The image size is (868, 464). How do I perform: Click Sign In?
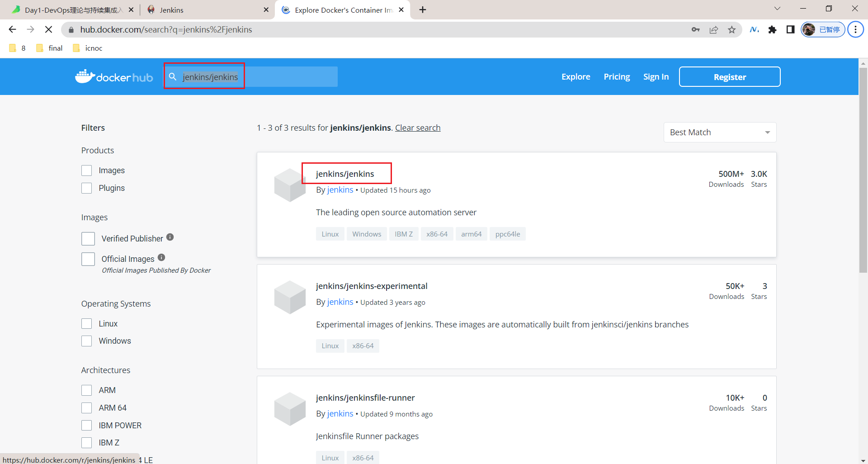(656, 77)
